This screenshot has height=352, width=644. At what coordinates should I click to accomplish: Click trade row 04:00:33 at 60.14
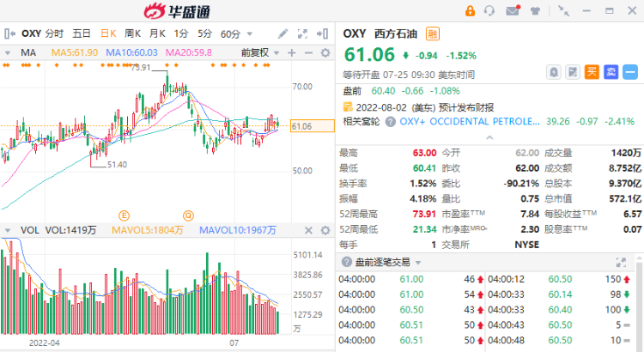tap(559, 294)
